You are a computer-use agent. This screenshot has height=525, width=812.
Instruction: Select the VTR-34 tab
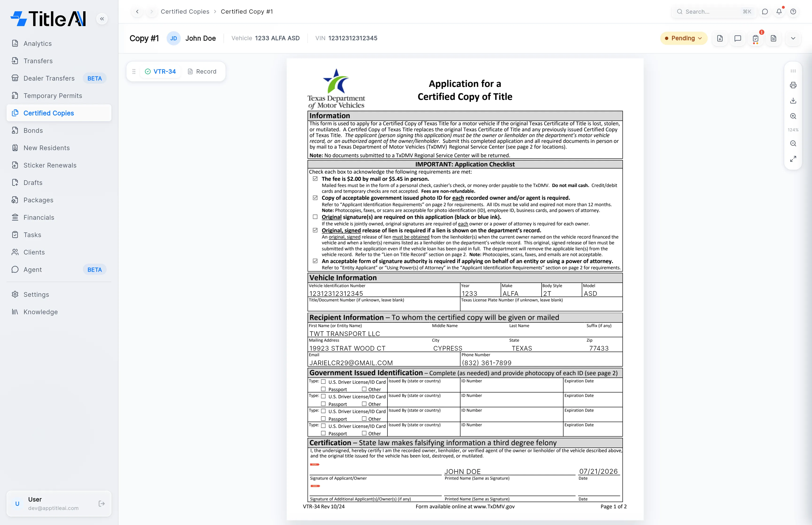point(160,71)
